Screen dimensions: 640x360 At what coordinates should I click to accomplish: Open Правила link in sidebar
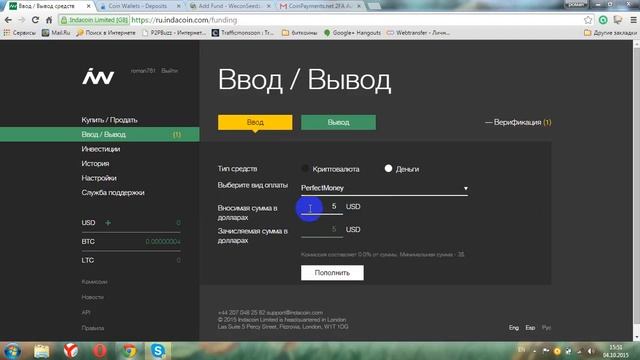(93, 328)
